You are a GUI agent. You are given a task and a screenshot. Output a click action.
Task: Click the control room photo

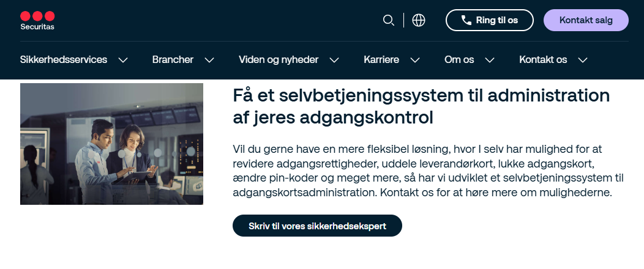tap(111, 144)
